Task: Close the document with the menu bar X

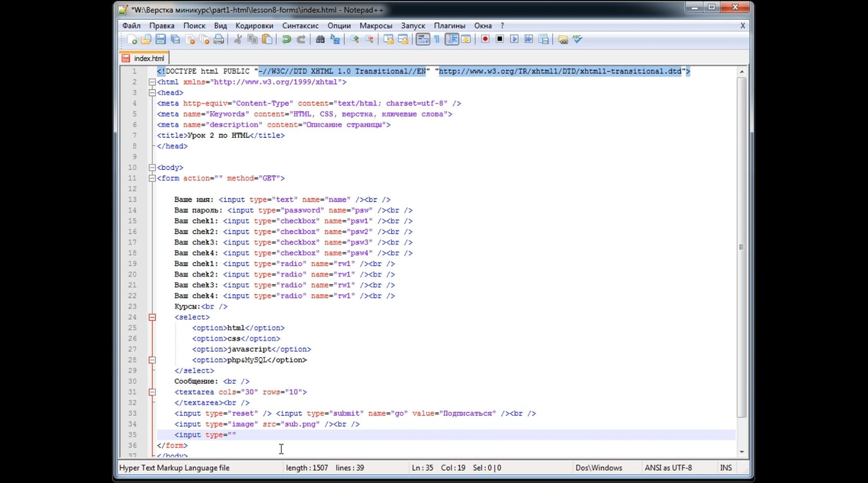Action: click(743, 25)
